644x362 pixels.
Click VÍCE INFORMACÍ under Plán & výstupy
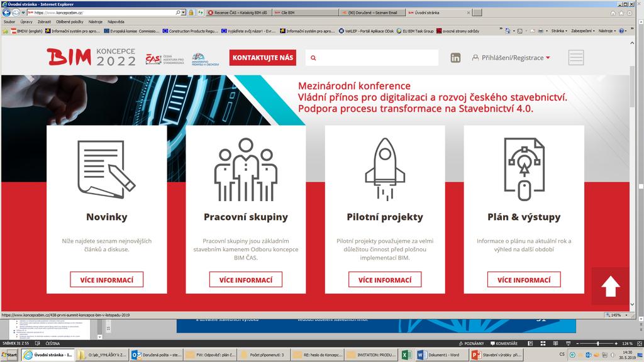524,280
